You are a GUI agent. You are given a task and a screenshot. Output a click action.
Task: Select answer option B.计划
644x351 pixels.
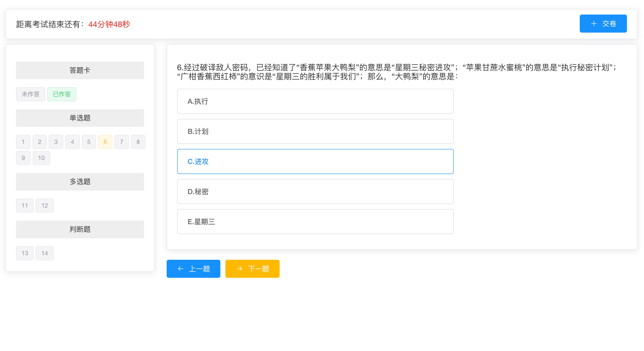(x=315, y=131)
